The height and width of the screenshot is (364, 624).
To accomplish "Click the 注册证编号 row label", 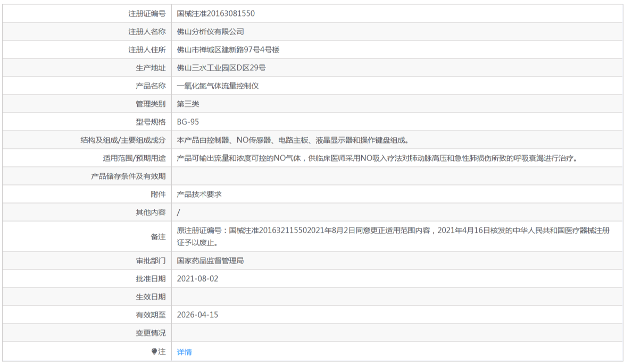I will (x=147, y=14).
